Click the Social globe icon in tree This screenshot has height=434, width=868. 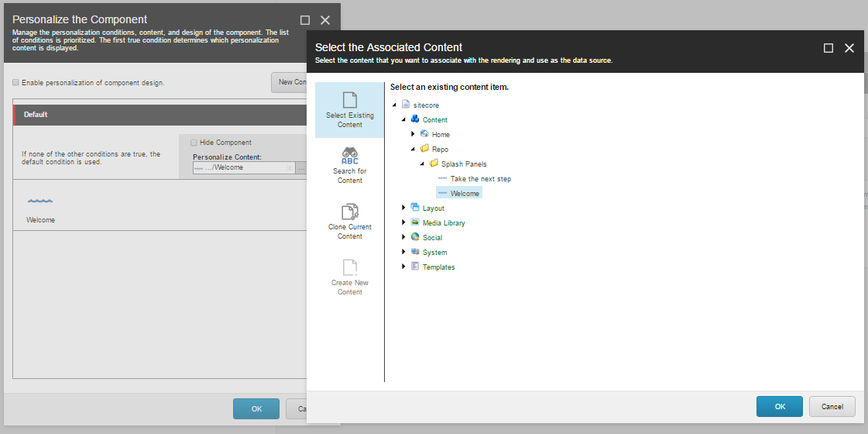[x=415, y=237]
